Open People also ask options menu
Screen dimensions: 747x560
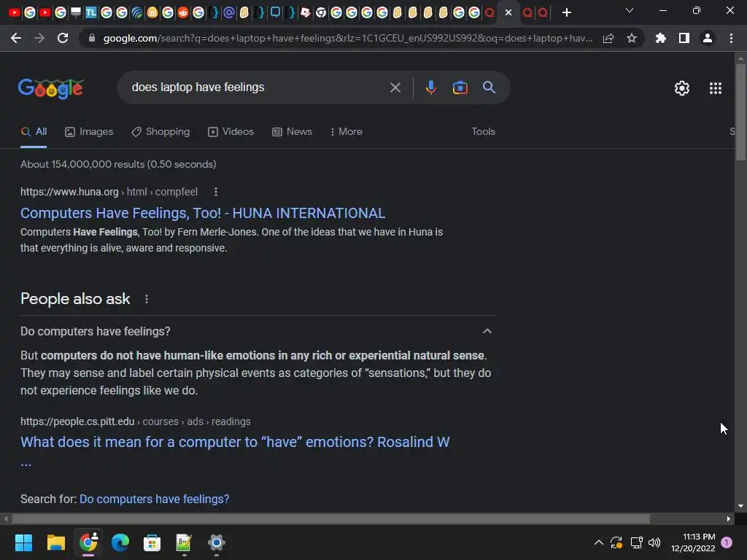pyautogui.click(x=147, y=299)
